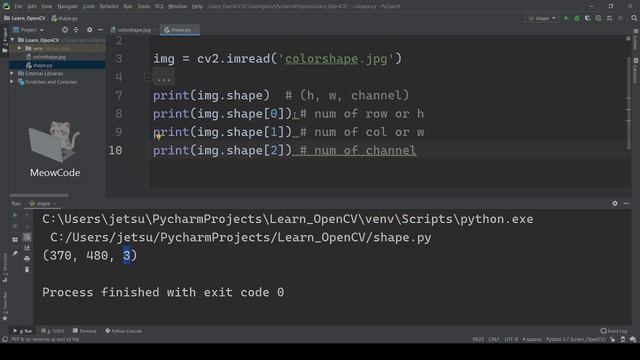The height and width of the screenshot is (360, 640).
Task: Click the toolbar icon next to the grey Stop button
Action: click(x=609, y=18)
